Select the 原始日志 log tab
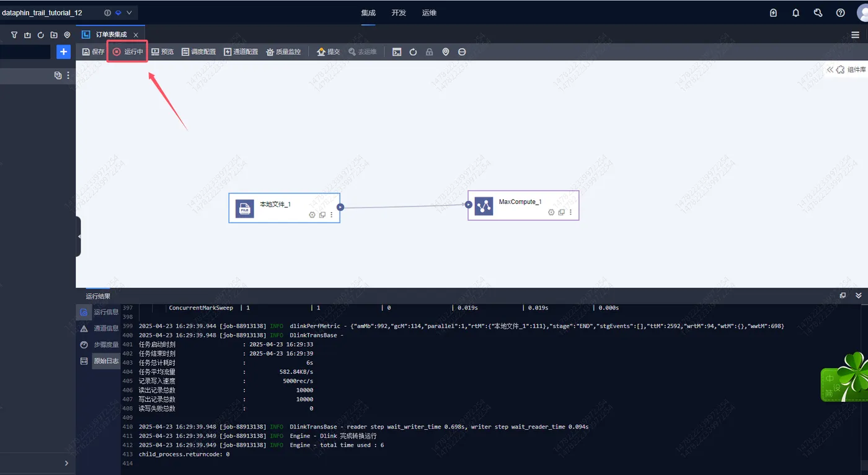 pos(99,361)
